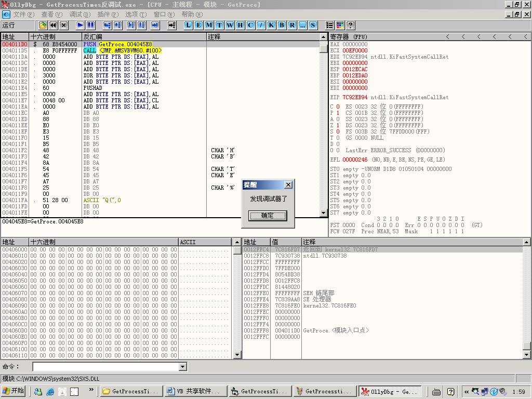This screenshot has width=532, height=399.
Task: Open Run trace with ... button
Action: (x=303, y=25)
